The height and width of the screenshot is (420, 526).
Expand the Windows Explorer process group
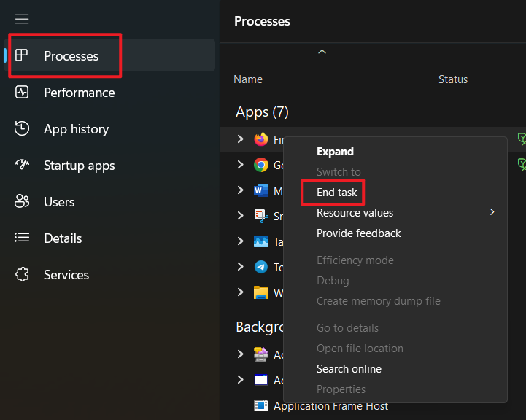click(240, 292)
